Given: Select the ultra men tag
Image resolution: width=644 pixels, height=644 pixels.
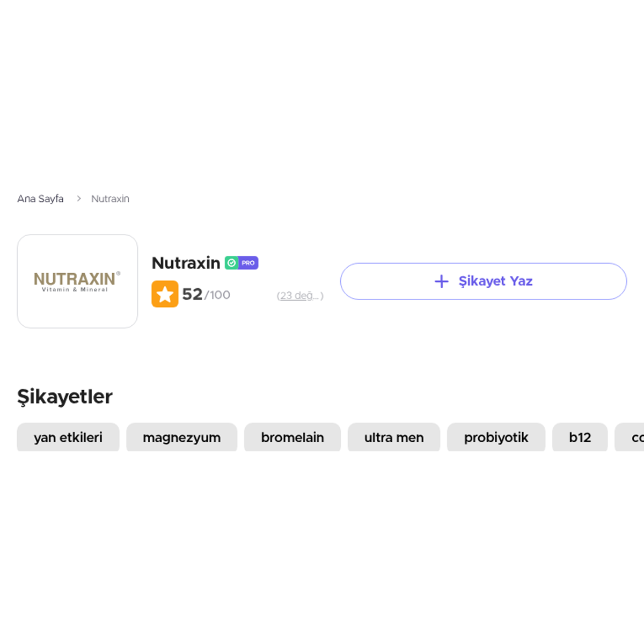Looking at the screenshot, I should [x=394, y=437].
